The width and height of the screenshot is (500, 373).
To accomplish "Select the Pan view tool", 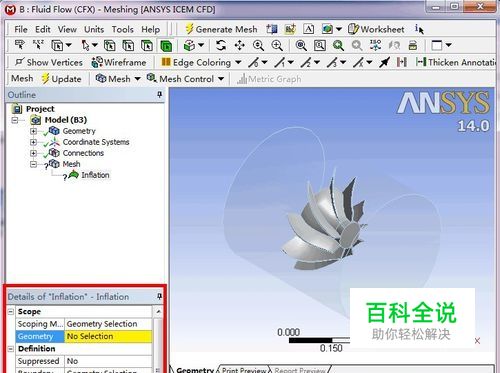I will tap(239, 45).
